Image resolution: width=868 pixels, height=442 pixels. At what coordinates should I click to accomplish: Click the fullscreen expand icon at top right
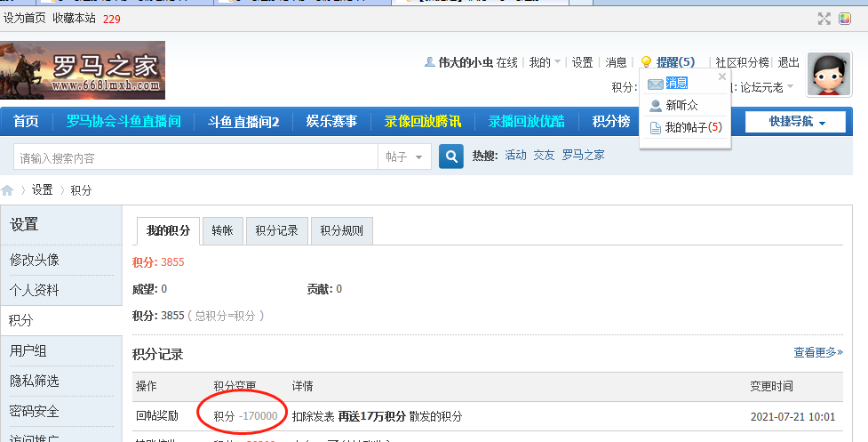click(824, 19)
